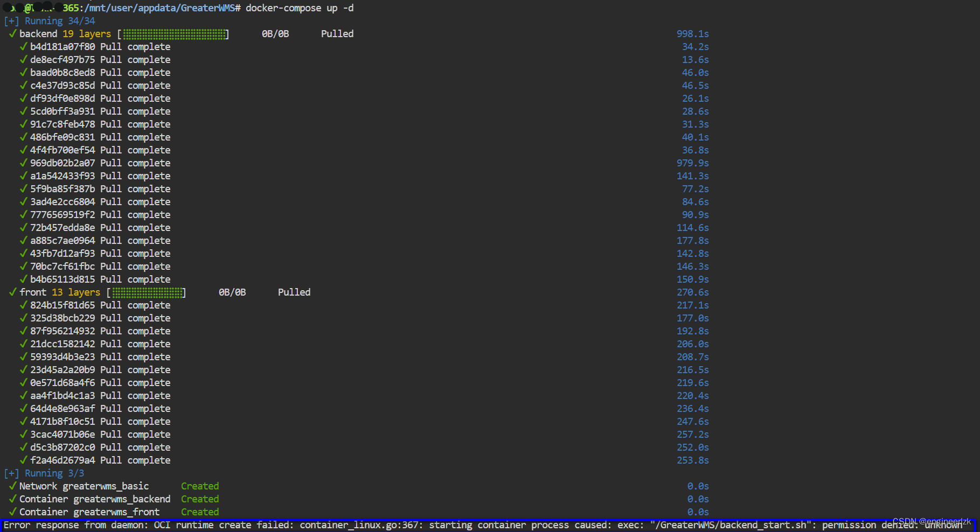Click 'Container greaterwms_front' text

[89, 512]
